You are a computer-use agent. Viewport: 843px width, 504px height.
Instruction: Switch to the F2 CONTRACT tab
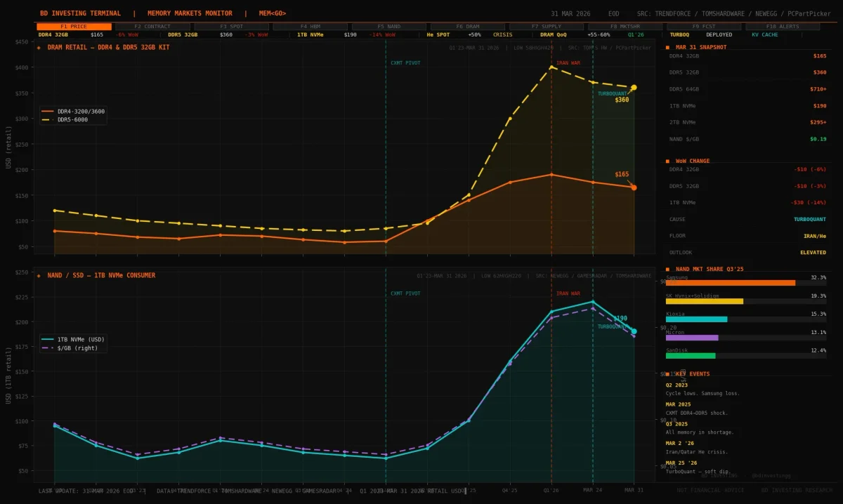[x=152, y=27]
